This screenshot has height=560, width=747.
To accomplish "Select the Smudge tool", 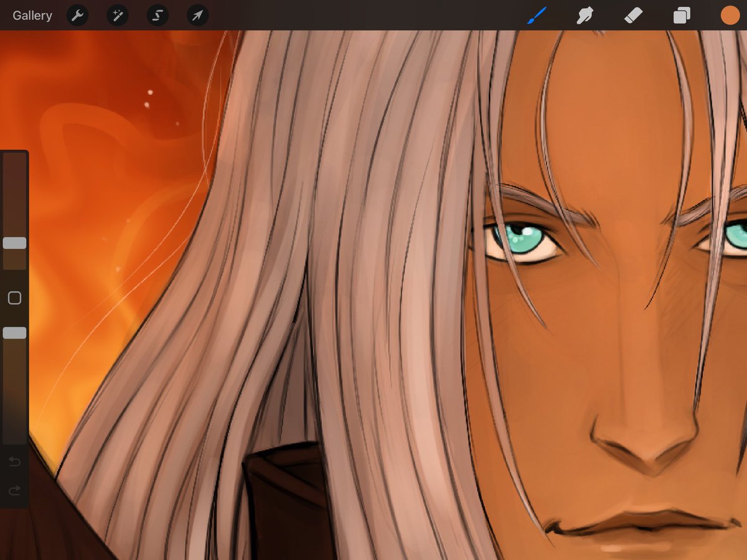I will pos(585,16).
